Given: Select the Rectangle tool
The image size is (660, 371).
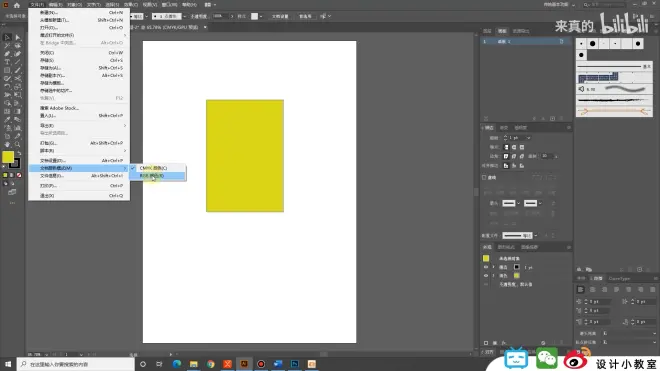Looking at the screenshot, I should click(x=7, y=70).
